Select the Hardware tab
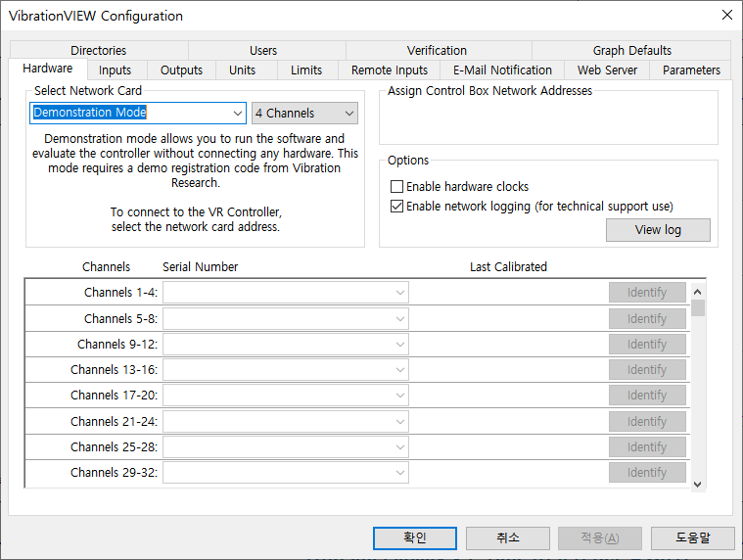Viewport: 743px width, 560px height. coord(47,69)
